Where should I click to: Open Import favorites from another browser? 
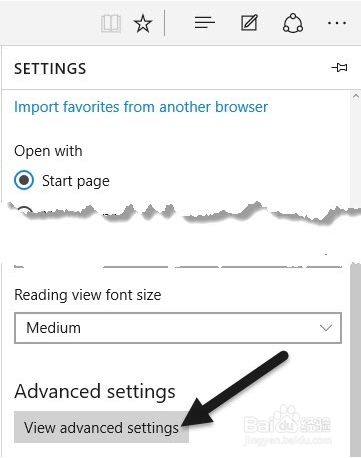click(x=141, y=107)
